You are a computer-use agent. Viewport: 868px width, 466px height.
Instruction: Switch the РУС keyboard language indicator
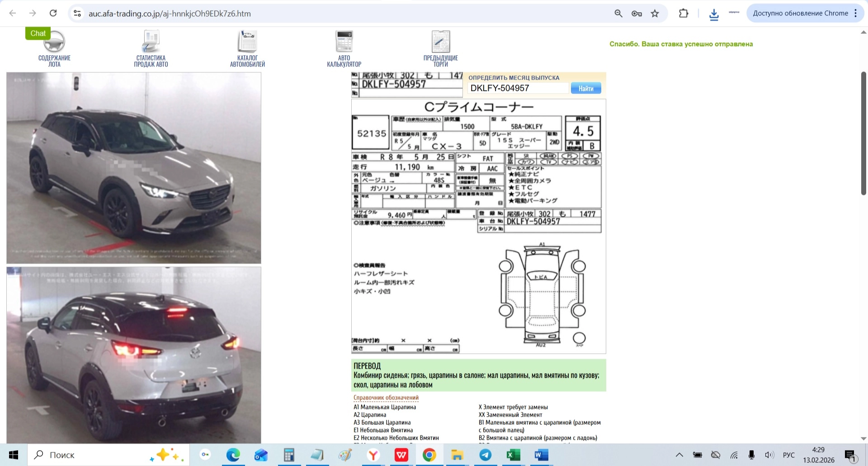(788, 455)
